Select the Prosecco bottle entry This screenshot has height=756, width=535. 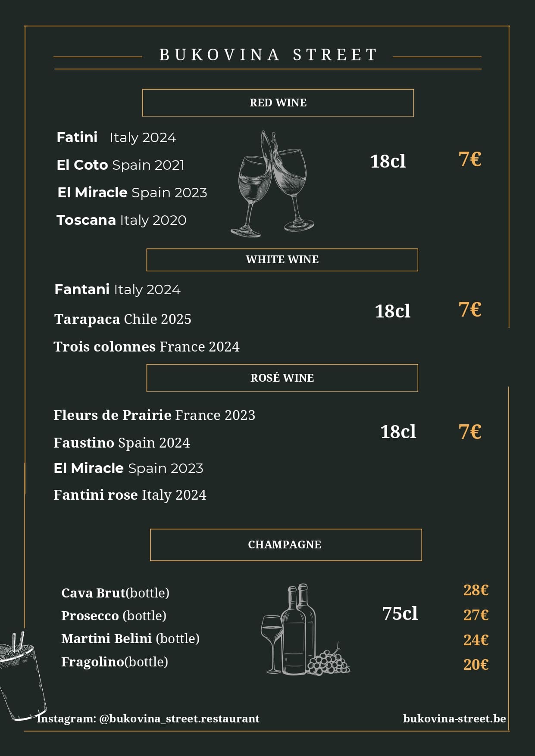[113, 616]
